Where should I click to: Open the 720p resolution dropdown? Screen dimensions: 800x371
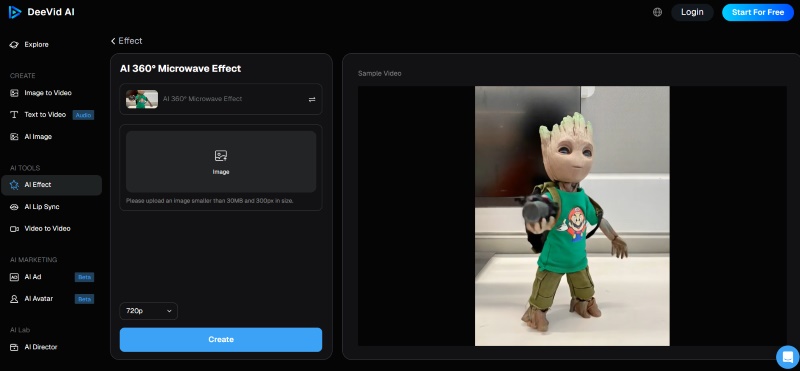148,311
